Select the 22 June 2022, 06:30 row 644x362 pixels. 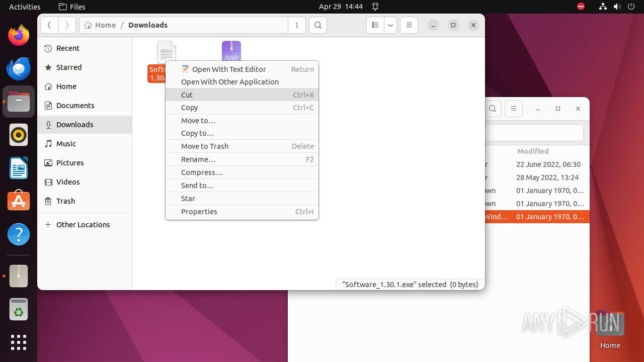tap(537, 164)
